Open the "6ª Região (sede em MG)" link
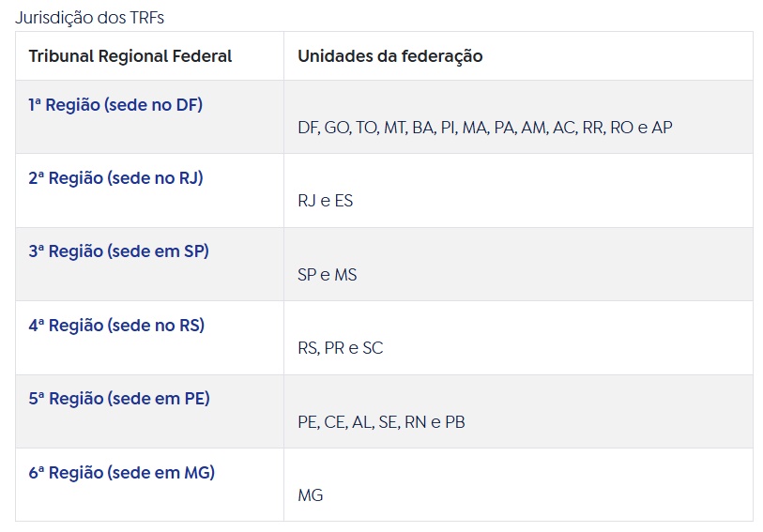The height and width of the screenshot is (532, 763). coord(121,472)
